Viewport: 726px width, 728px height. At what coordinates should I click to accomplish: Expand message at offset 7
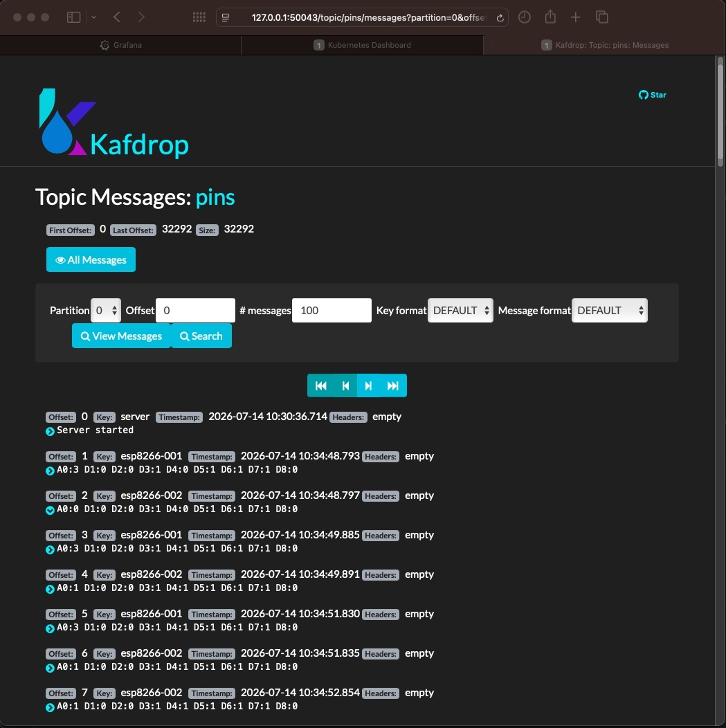[x=50, y=707]
